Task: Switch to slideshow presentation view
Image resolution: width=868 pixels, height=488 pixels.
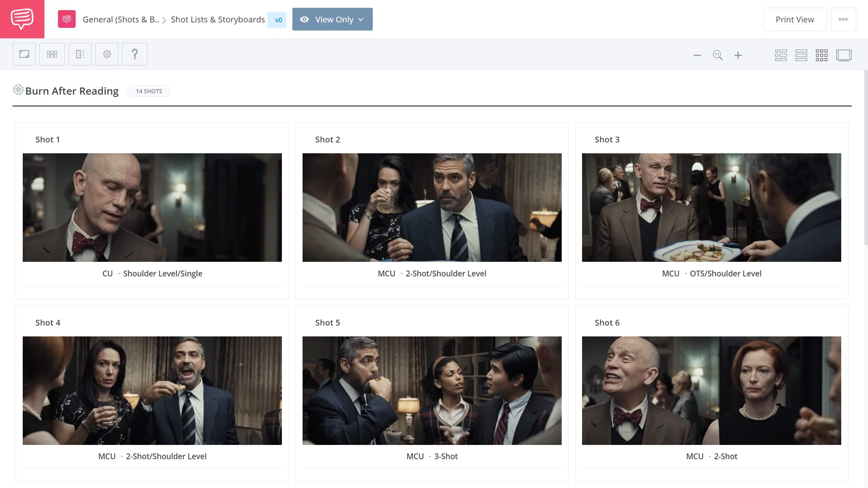Action: [x=844, y=55]
